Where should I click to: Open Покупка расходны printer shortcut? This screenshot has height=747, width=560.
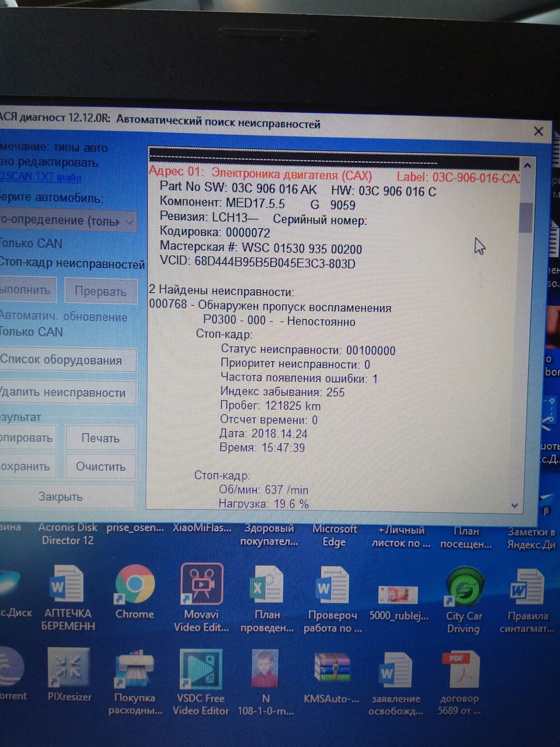[135, 683]
